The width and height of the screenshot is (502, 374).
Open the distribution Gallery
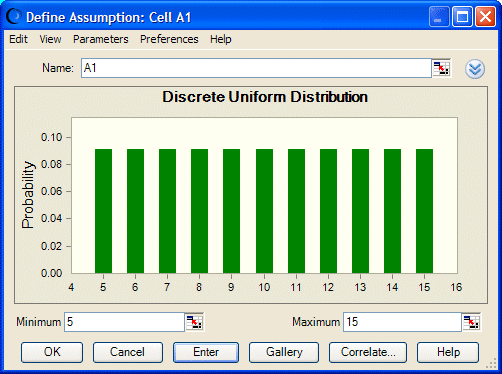(284, 352)
